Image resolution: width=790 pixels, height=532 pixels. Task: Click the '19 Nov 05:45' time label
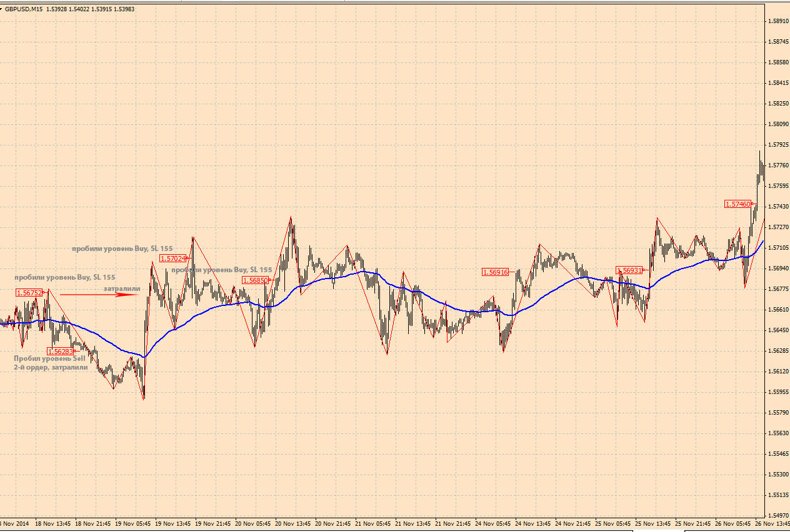point(132,523)
